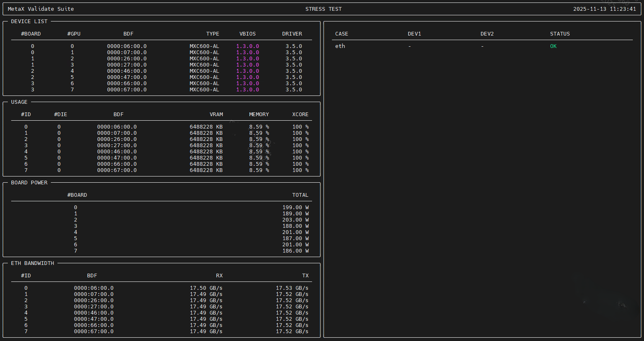Select the eth test case row
644x341 pixels.
point(340,46)
